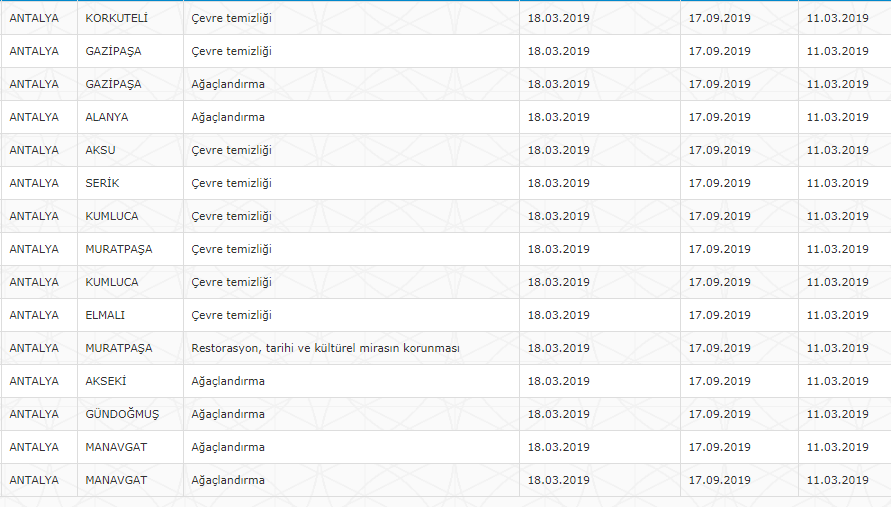Screen dimensions: 891x507
Task: Click the KORKUTELİ district cell
Action: pyautogui.click(x=116, y=18)
